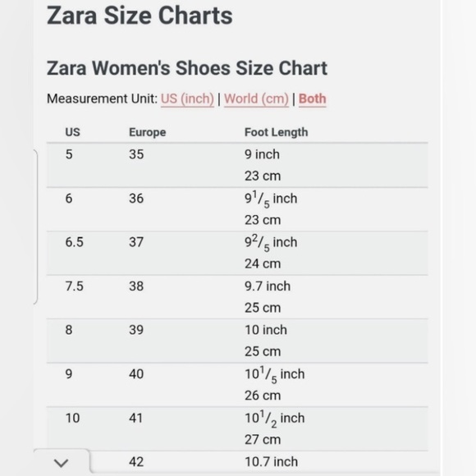Select the row with Europe size 41
The width and height of the screenshot is (476, 476).
[237, 428]
